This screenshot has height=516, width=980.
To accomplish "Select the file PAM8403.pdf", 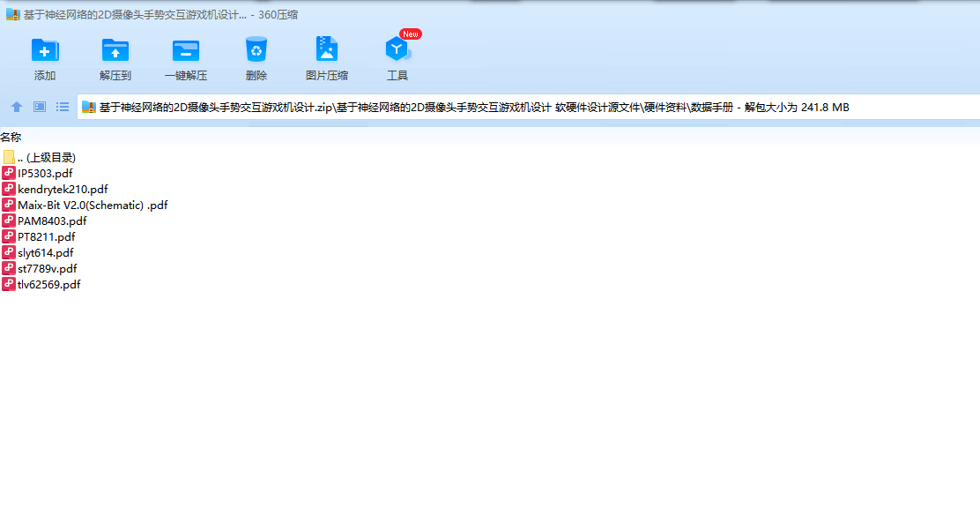I will 52,221.
